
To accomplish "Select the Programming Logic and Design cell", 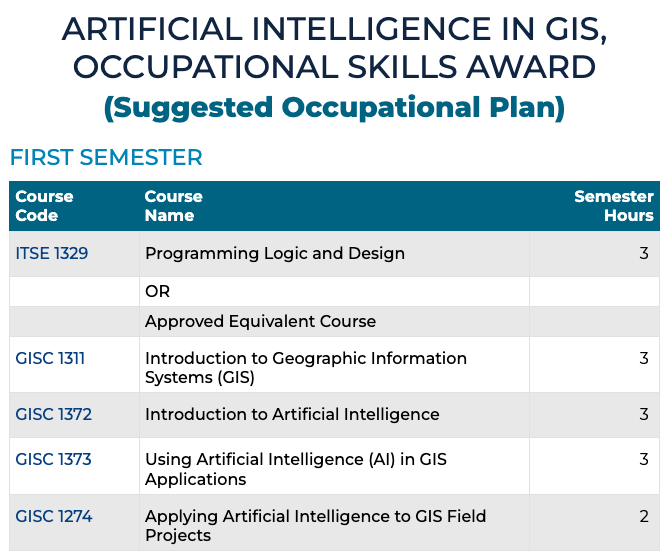I will click(x=275, y=254).
